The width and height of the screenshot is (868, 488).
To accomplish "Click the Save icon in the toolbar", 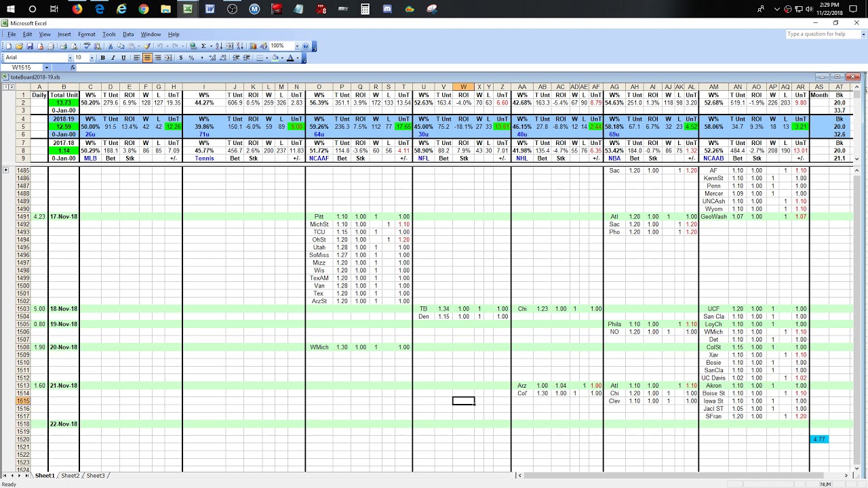I will (x=30, y=46).
